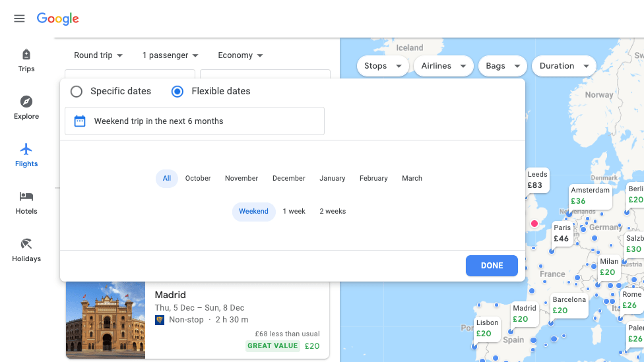Select the November month option
The image size is (644, 362).
point(241,179)
